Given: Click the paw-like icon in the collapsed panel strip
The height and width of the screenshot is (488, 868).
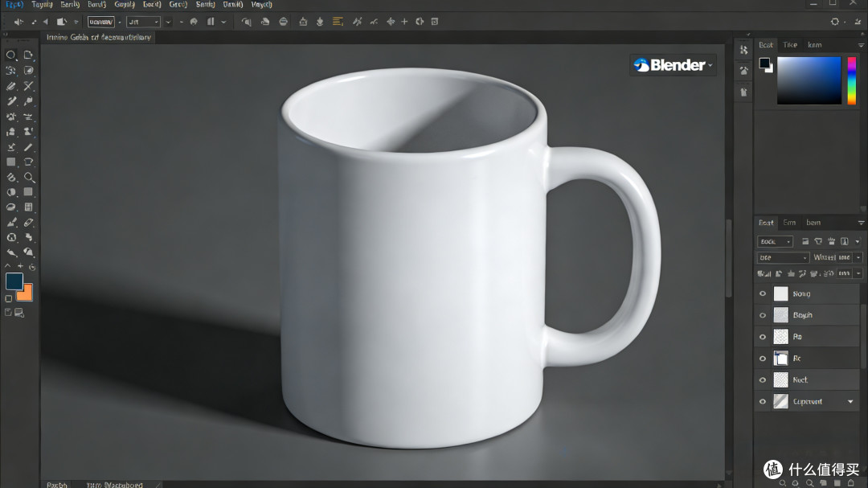Looking at the screenshot, I should [744, 71].
